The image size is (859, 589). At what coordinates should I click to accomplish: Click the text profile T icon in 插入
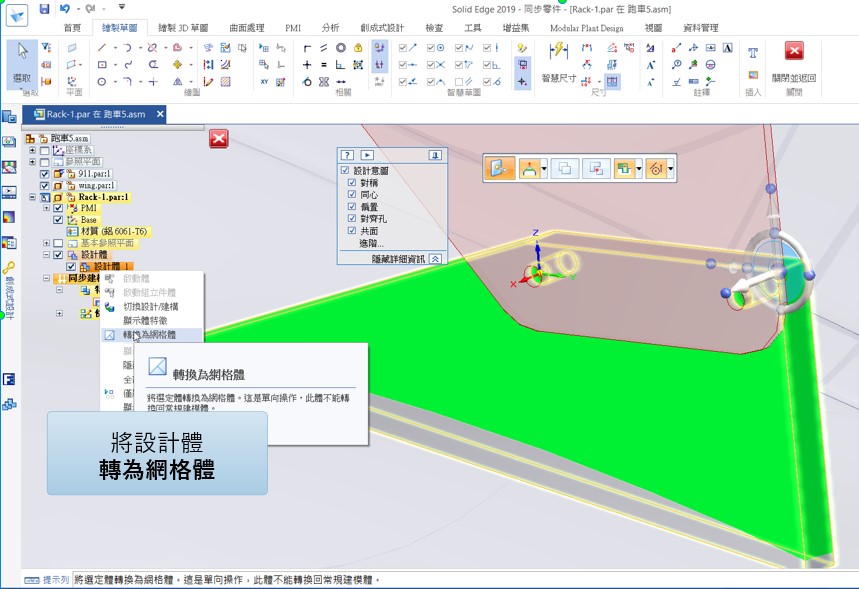click(x=753, y=53)
